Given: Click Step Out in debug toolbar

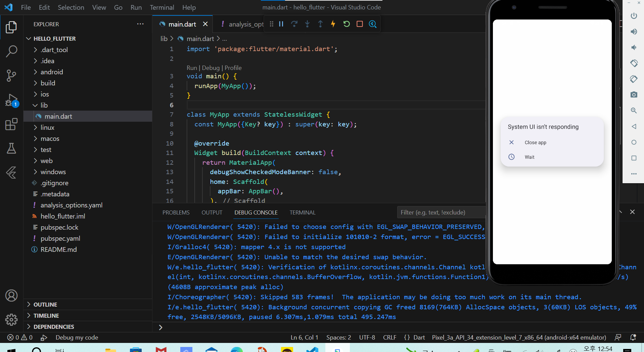Looking at the screenshot, I should (320, 24).
